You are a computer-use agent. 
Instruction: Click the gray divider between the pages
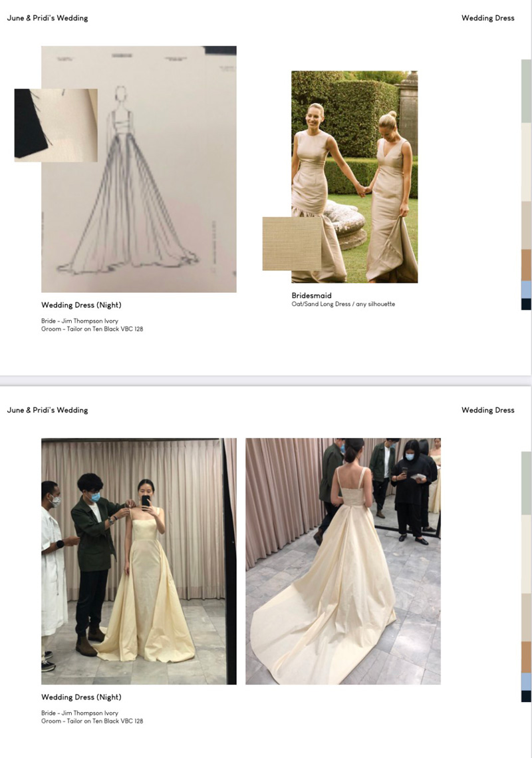pyautogui.click(x=266, y=381)
